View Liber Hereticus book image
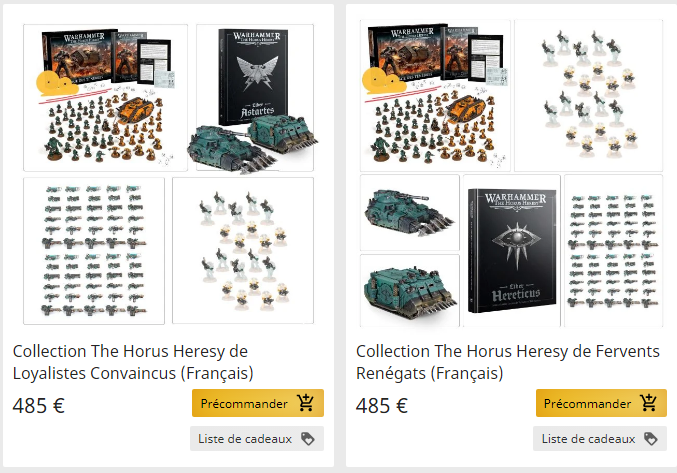The width and height of the screenshot is (677, 473). [x=512, y=250]
